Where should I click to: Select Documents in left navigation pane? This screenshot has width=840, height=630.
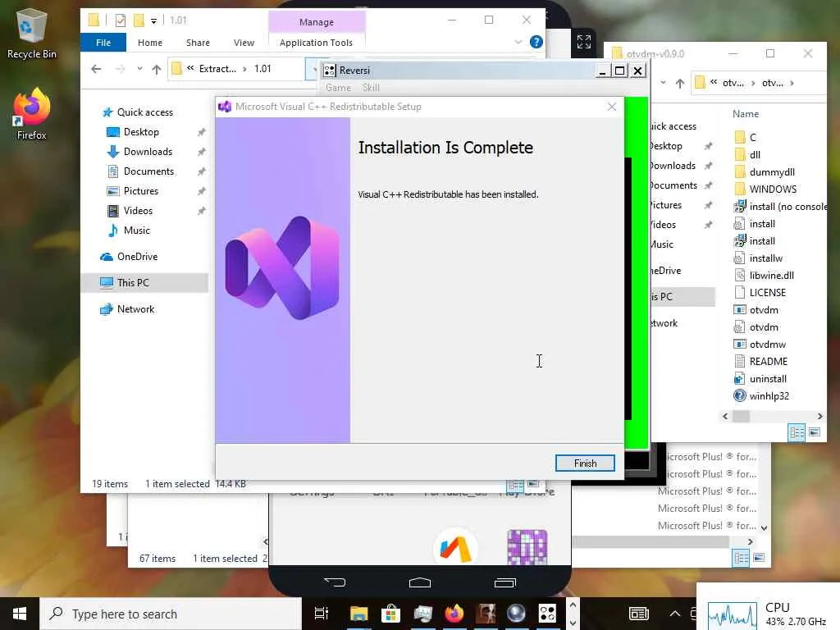148,171
